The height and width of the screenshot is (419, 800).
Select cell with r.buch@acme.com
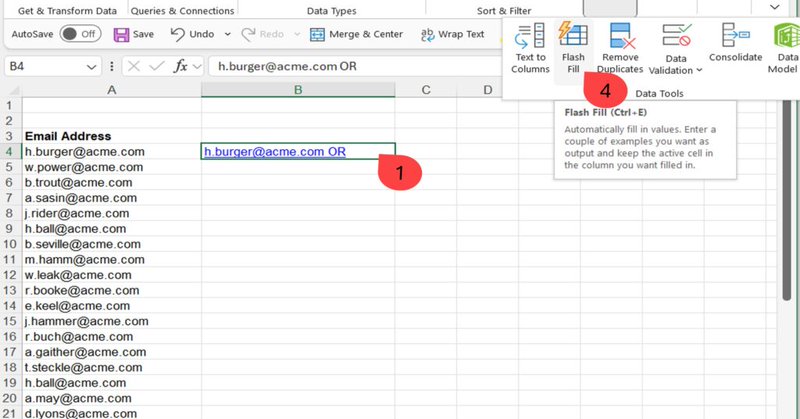112,336
